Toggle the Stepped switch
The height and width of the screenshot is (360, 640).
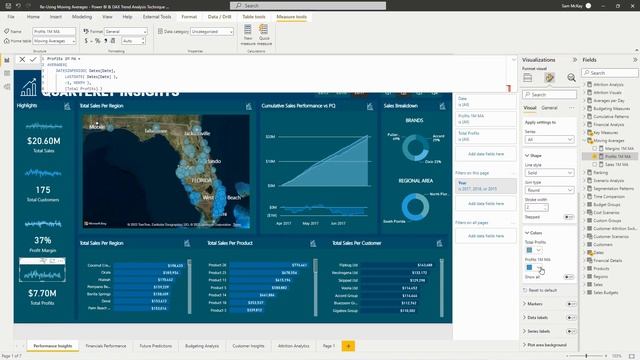point(569,217)
